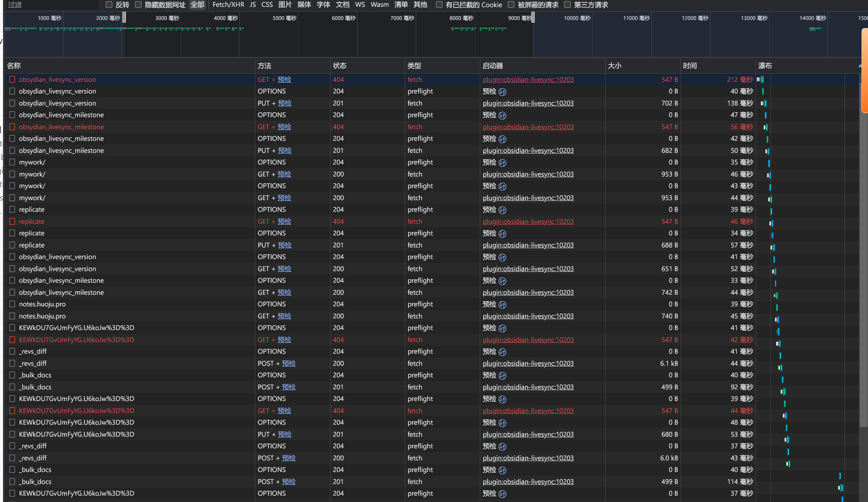This screenshot has width=868, height=502.
Task: Sort by the 时间 column header
Action: [x=691, y=66]
